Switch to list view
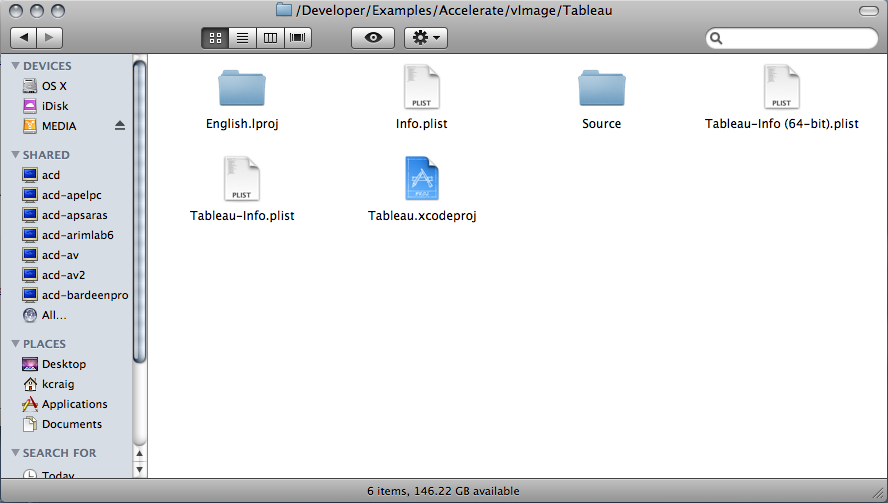The height and width of the screenshot is (503, 888). [242, 38]
